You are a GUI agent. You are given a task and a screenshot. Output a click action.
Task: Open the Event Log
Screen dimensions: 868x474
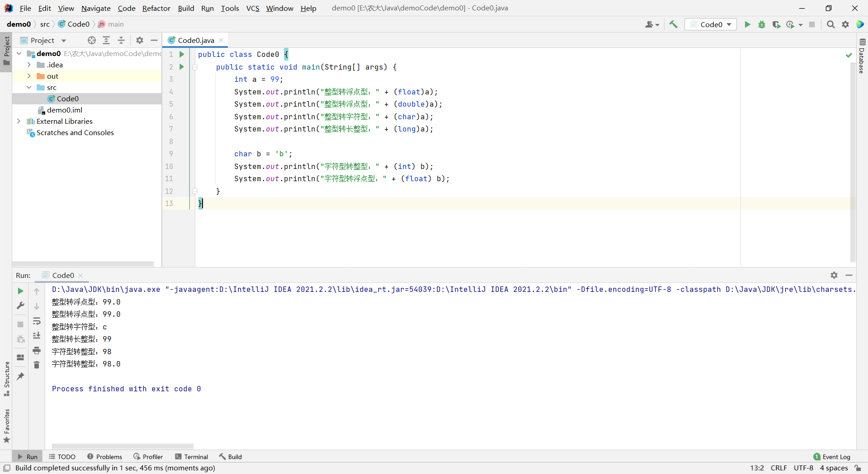tap(831, 457)
